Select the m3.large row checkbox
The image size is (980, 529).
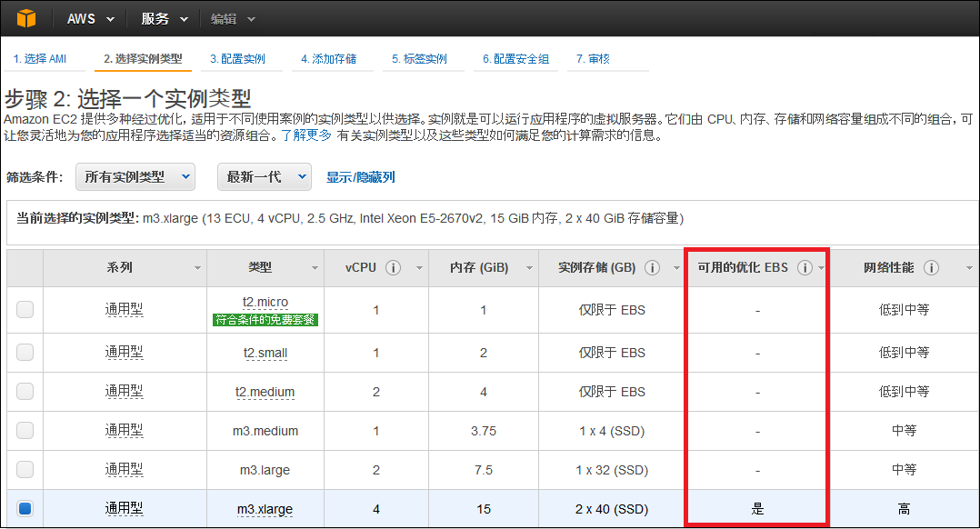coord(25,470)
